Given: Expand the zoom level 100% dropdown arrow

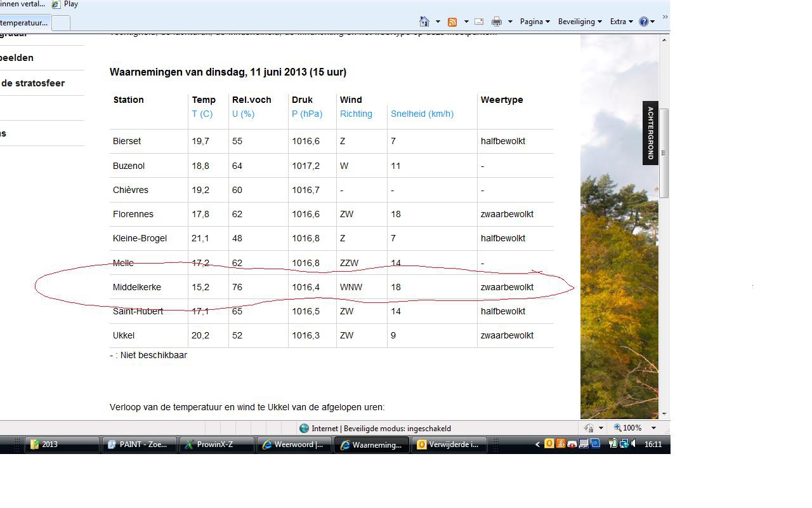Looking at the screenshot, I should [653, 428].
